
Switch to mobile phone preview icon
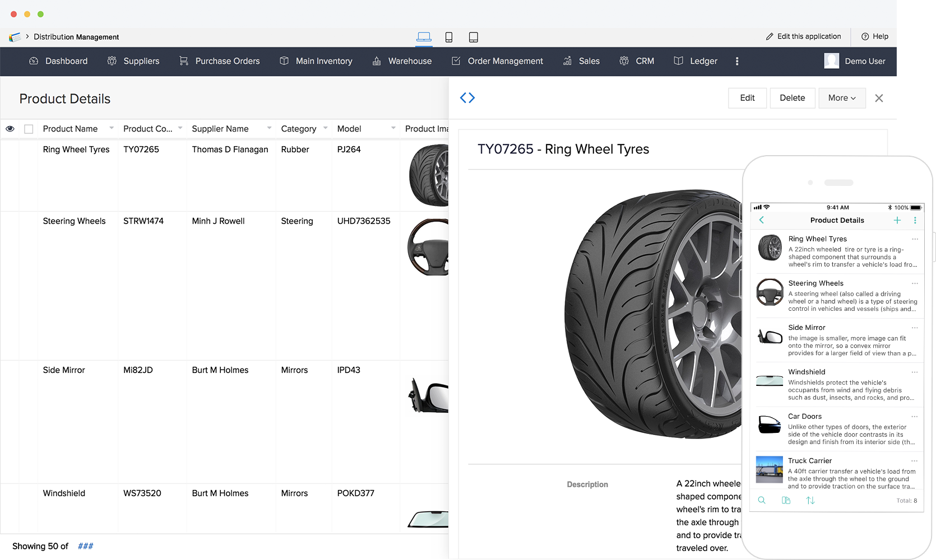449,37
